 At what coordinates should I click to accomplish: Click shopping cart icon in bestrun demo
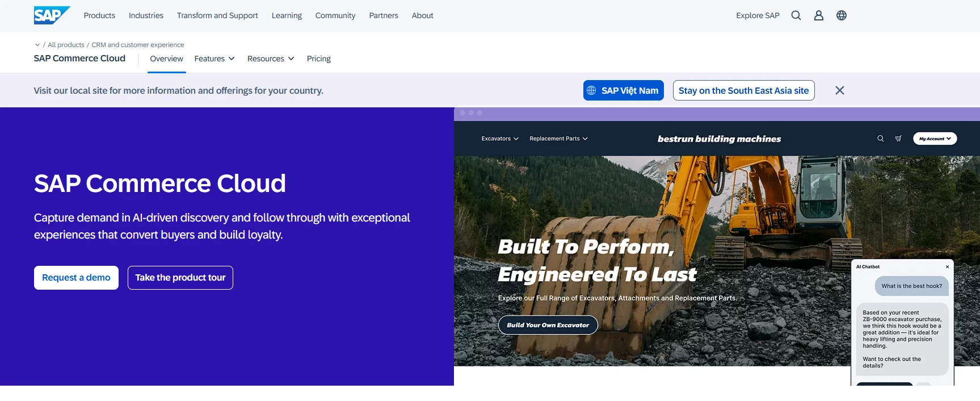pyautogui.click(x=898, y=139)
